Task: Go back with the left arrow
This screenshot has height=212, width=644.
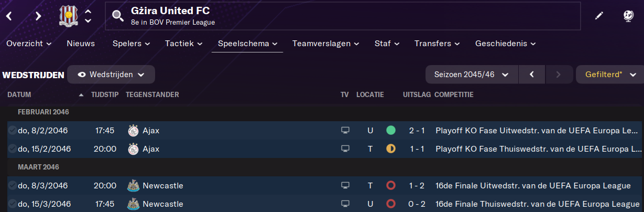Action: point(9,16)
